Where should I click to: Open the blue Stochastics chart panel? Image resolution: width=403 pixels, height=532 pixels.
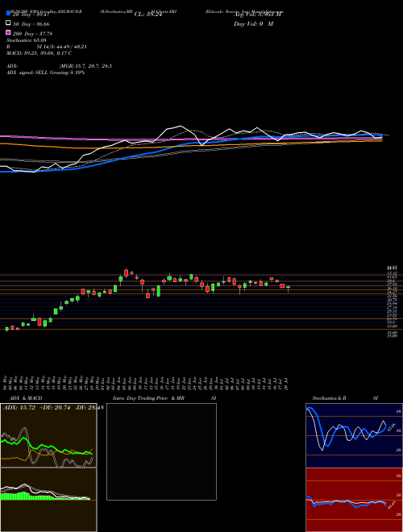(354, 435)
